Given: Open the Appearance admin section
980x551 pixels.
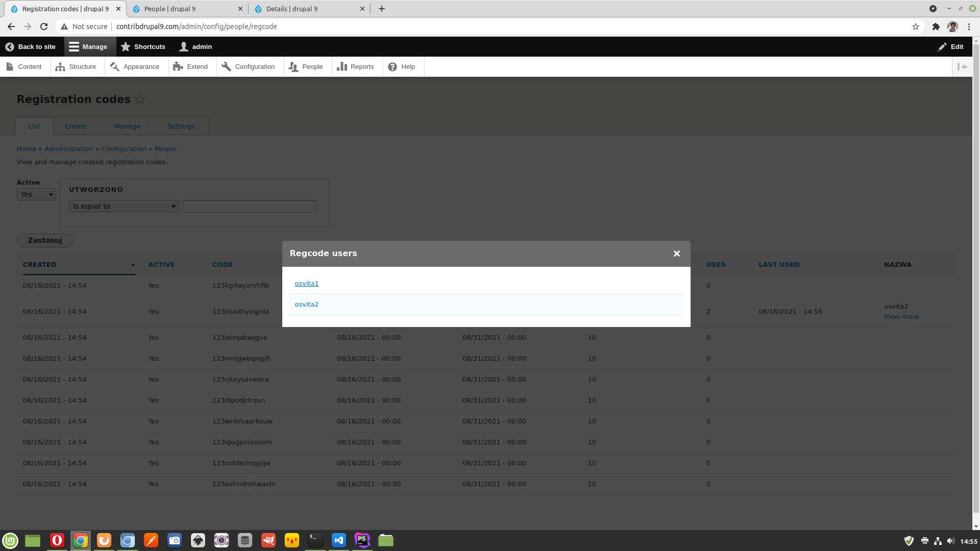Looking at the screenshot, I should pyautogui.click(x=135, y=66).
